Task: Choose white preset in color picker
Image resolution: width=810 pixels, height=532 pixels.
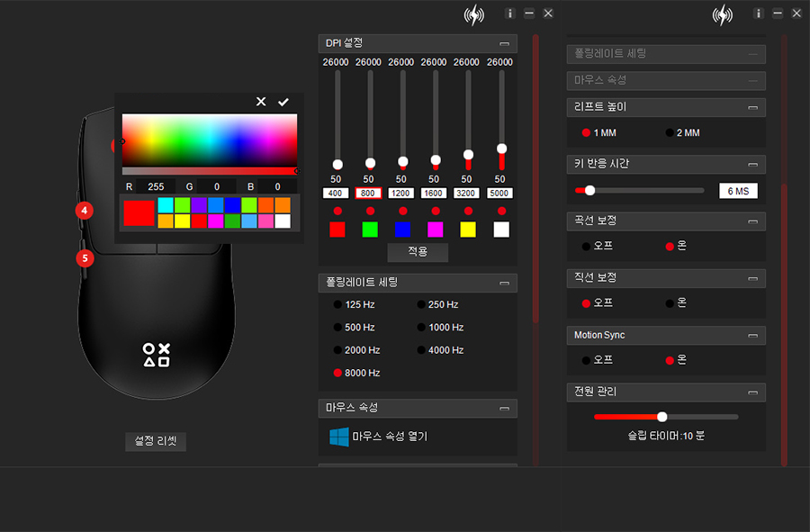Action: (283, 221)
